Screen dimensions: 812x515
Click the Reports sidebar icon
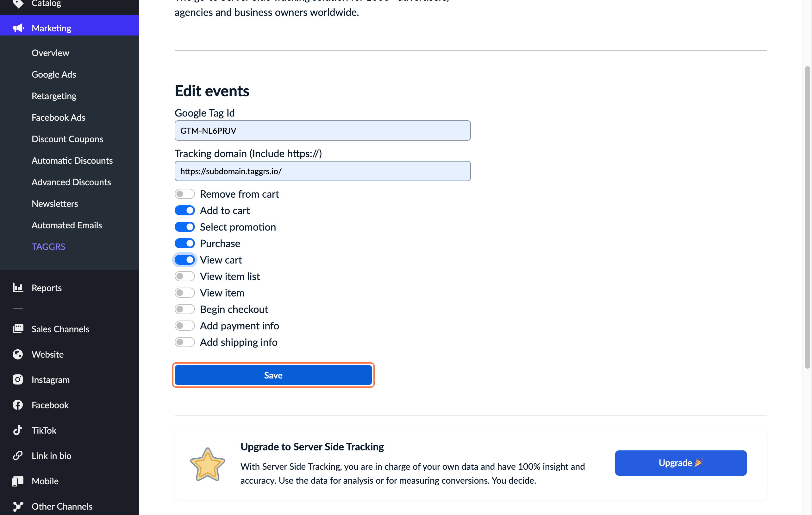(18, 287)
